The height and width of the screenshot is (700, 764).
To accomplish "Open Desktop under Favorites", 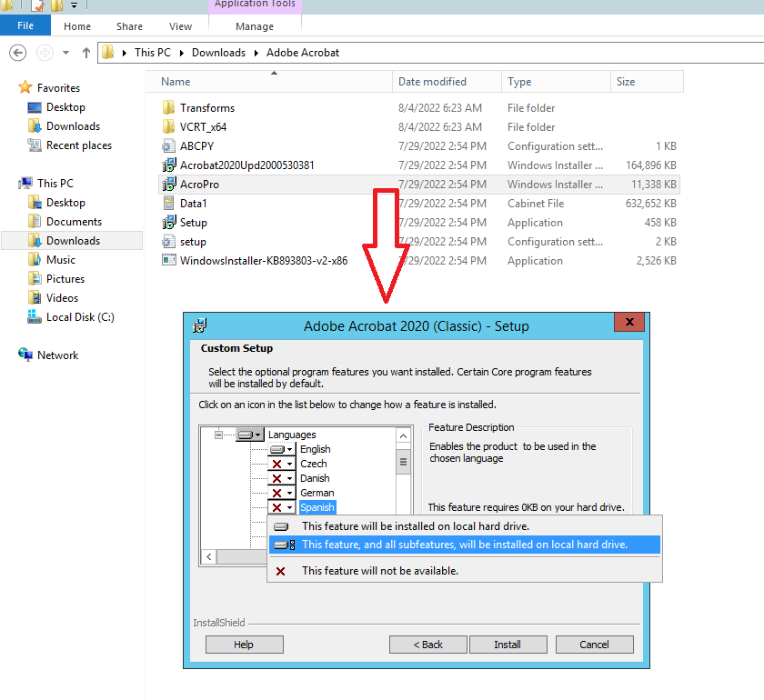I will click(65, 107).
